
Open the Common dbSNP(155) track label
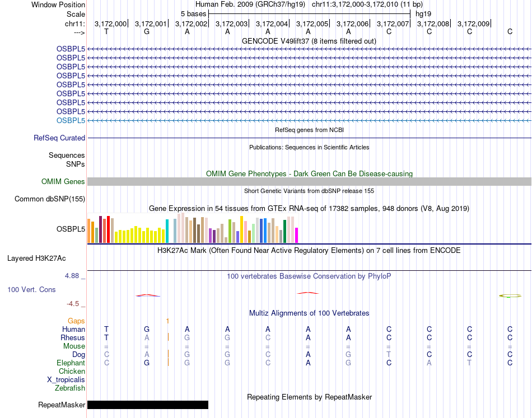point(49,199)
